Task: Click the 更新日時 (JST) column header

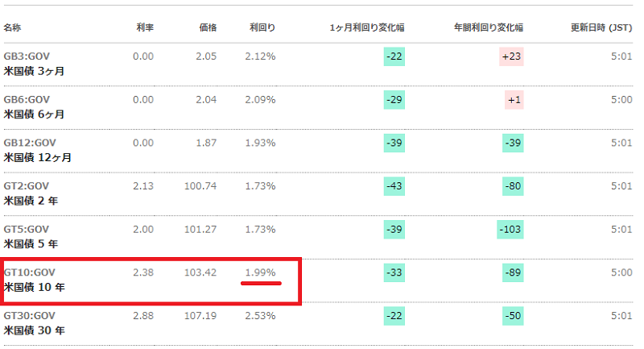Action: (x=601, y=27)
